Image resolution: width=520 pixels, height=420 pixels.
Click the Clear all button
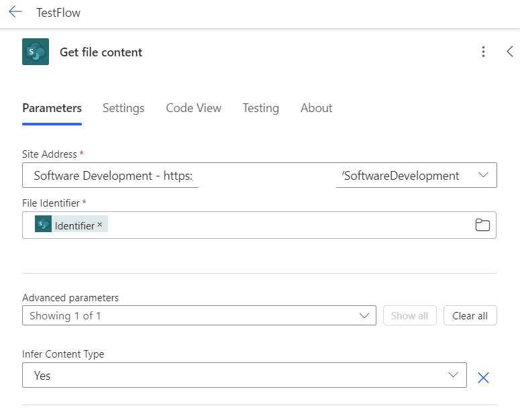pos(470,315)
